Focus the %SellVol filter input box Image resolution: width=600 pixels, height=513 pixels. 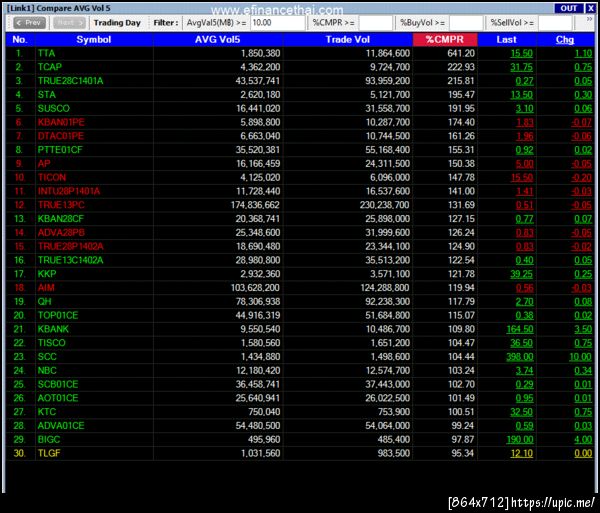[555, 23]
